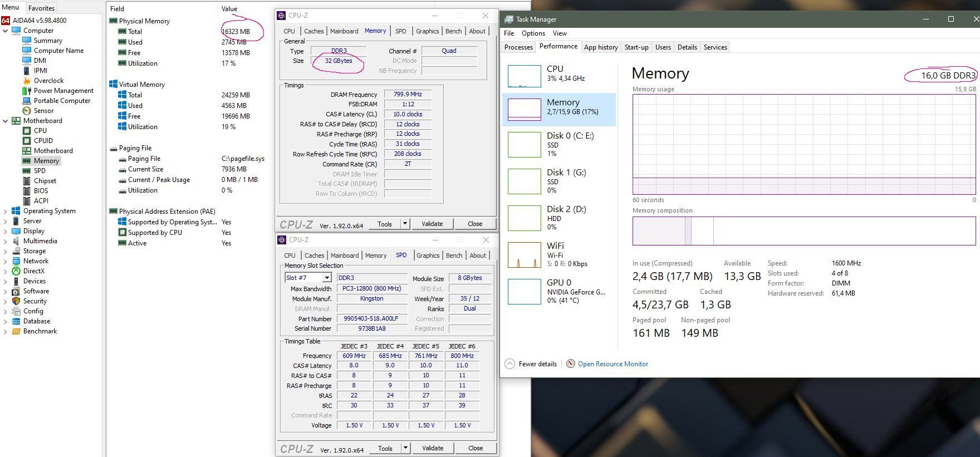Viewport: 980px width, 457px height.
Task: Open Task Manager View menu
Action: 560,33
